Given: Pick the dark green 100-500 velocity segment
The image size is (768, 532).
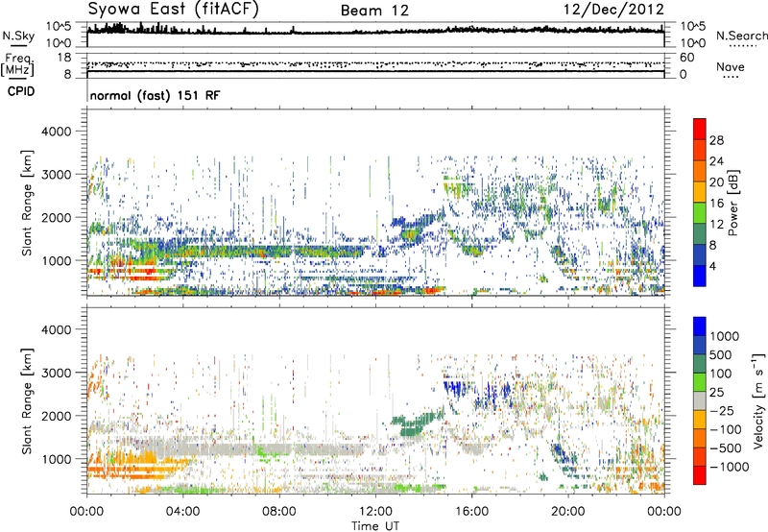Looking at the screenshot, I should [x=700, y=364].
